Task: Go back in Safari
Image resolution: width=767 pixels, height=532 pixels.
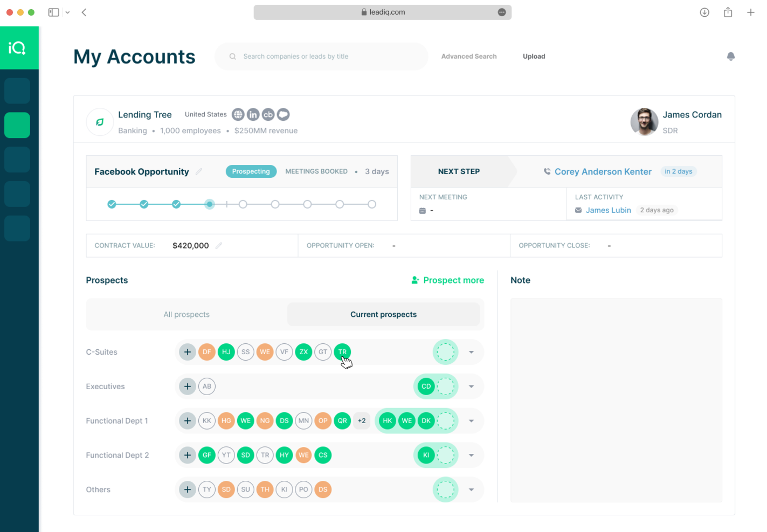Action: [x=84, y=12]
